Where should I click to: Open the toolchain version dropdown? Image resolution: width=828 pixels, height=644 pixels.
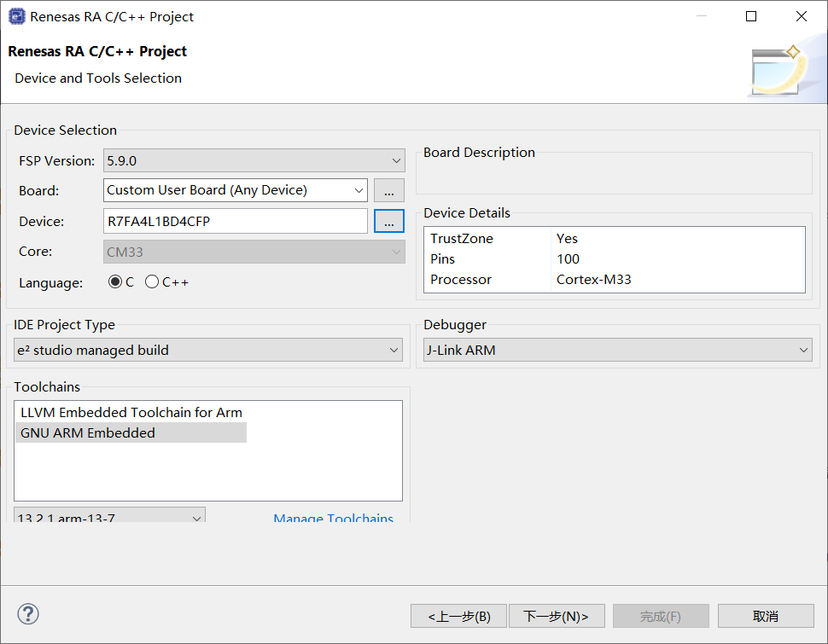click(x=110, y=515)
